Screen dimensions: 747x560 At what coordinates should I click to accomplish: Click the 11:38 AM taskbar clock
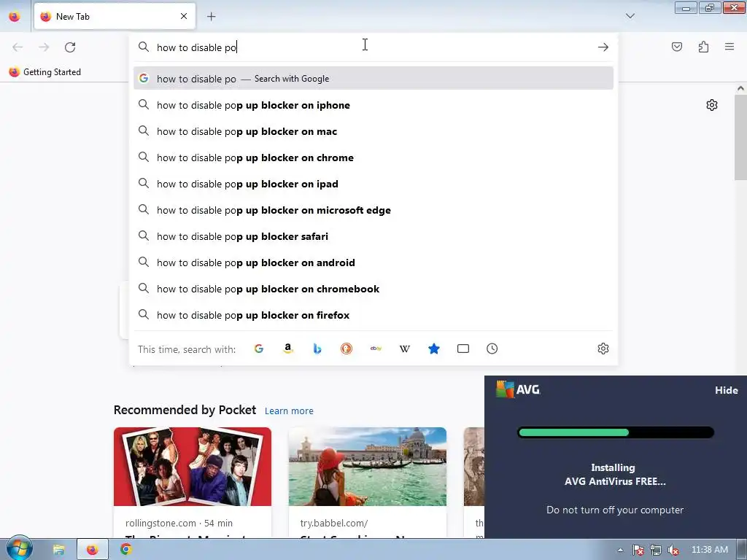709,550
